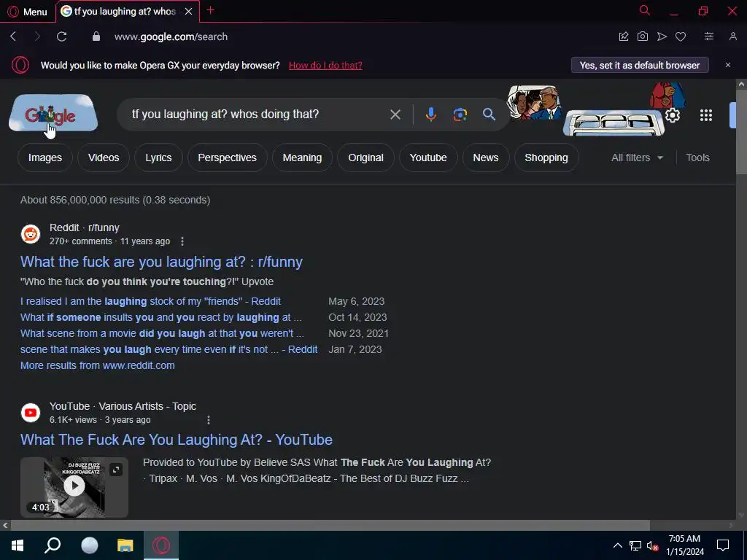Expand the All filters dropdown
Viewport: 747px width, 560px height.
637,157
